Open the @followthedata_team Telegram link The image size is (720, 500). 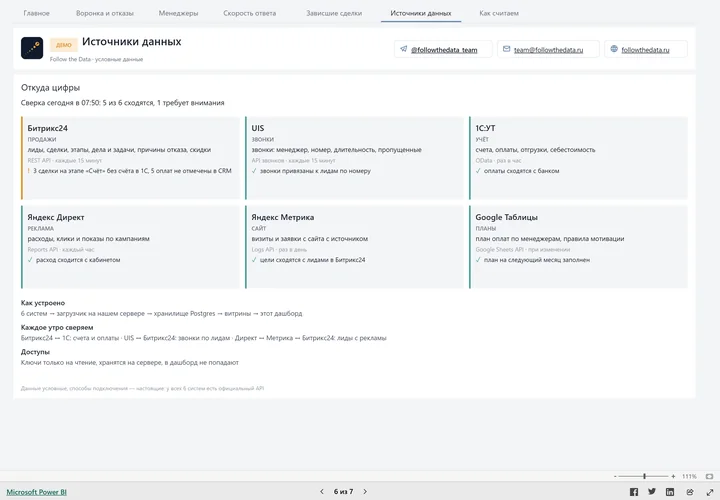click(x=444, y=50)
